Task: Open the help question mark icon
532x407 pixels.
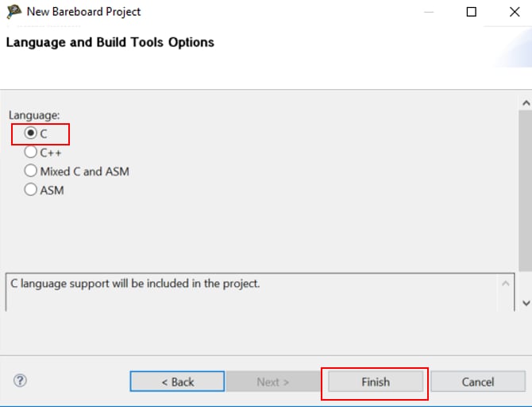Action: coord(21,381)
